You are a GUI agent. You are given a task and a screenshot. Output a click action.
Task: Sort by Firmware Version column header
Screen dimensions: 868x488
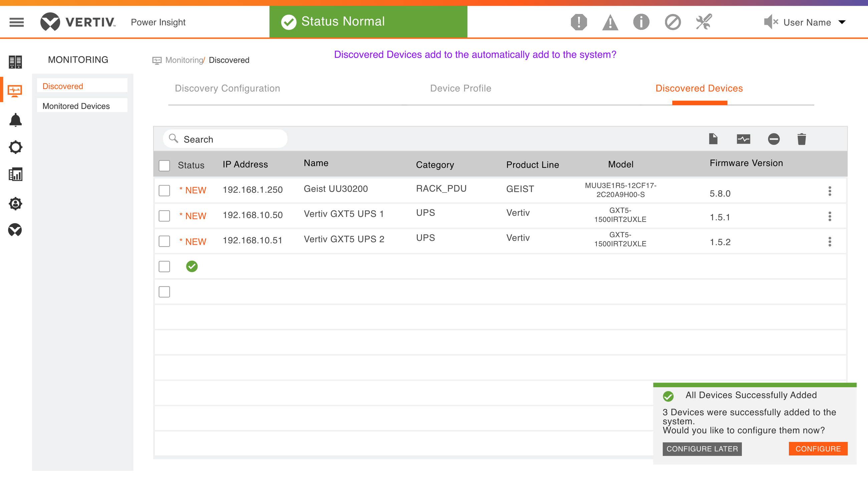(746, 163)
